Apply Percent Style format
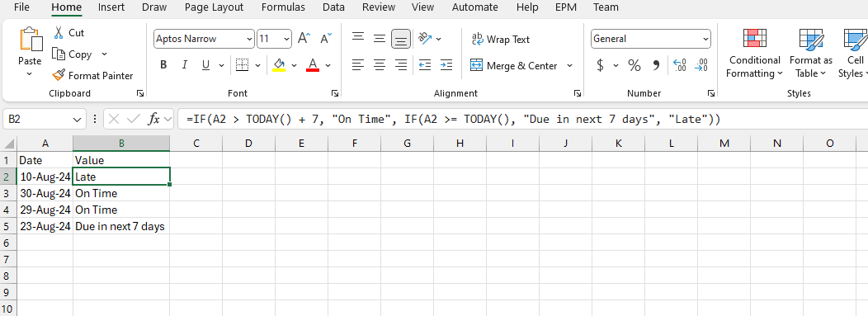Screen dimensions: 868x316 pos(634,65)
